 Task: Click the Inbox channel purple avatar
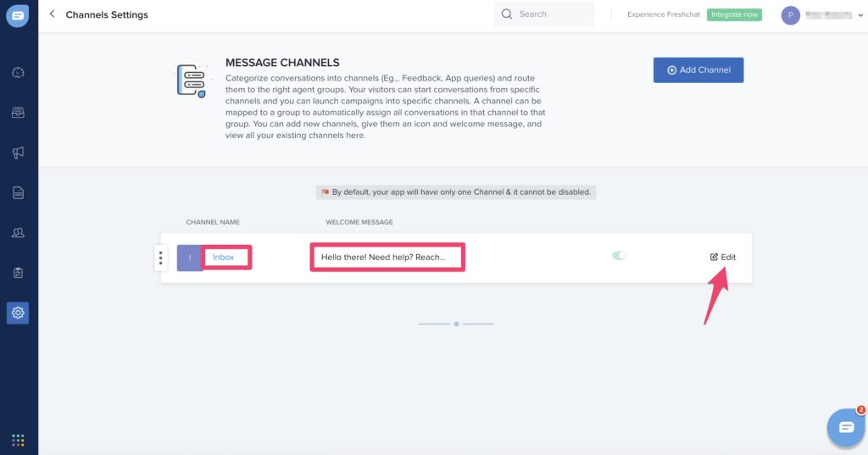(x=190, y=258)
